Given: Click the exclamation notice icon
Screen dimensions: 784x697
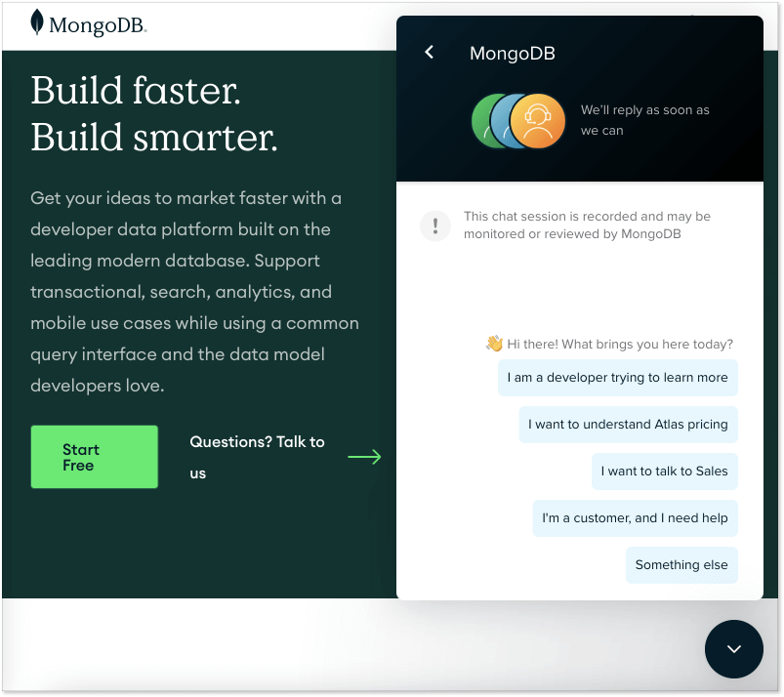Looking at the screenshot, I should [435, 226].
